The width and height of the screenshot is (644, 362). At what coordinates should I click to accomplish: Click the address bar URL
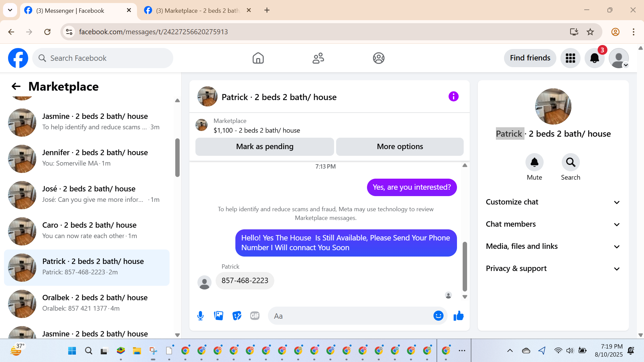tap(153, 32)
